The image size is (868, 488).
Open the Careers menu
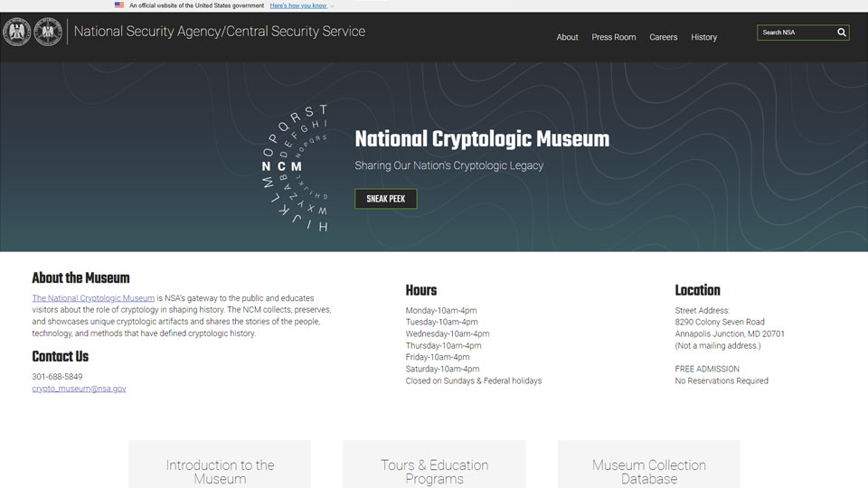[x=663, y=37]
